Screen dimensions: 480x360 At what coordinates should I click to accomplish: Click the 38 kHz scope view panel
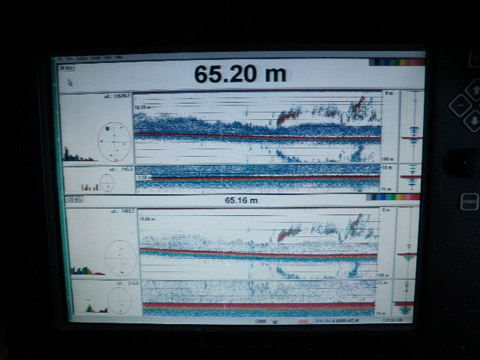[x=412, y=127]
